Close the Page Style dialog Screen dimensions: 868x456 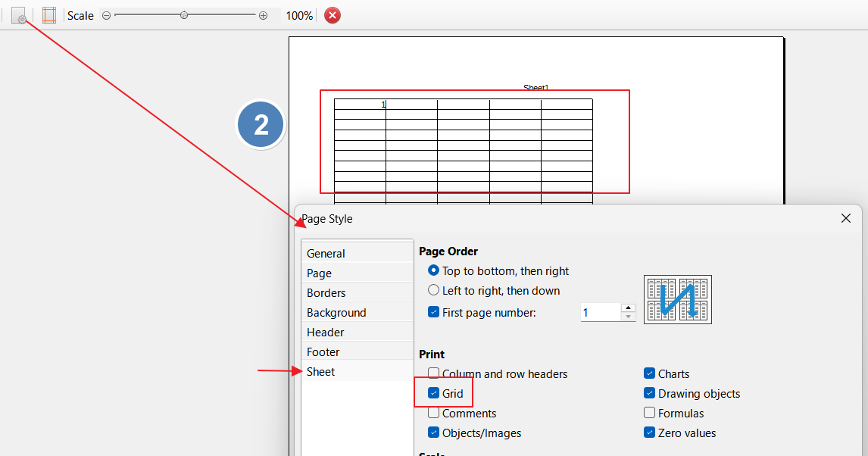[846, 218]
